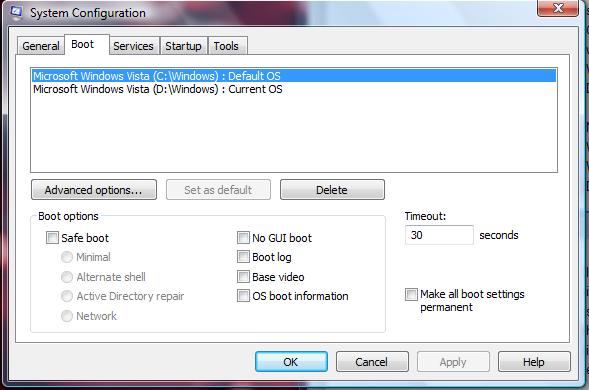This screenshot has height=390, width=589.
Task: Close the System Configuration window
Action: (558, 8)
